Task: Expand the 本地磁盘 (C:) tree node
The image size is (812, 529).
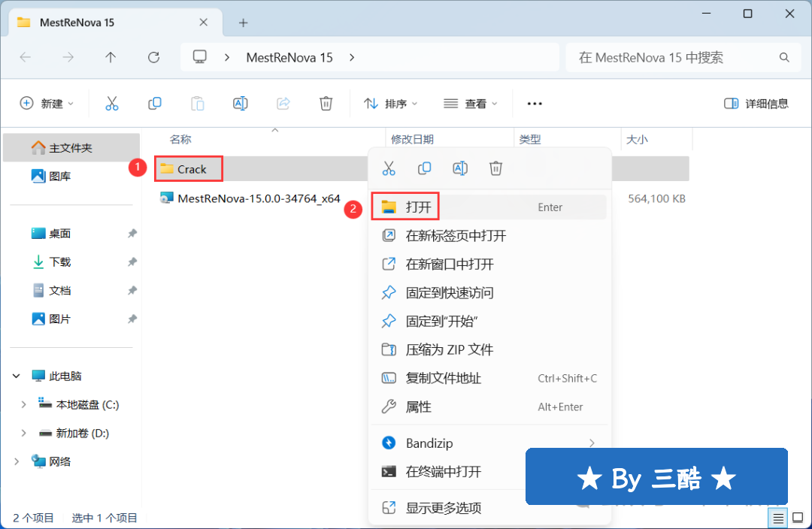Action: pos(23,405)
